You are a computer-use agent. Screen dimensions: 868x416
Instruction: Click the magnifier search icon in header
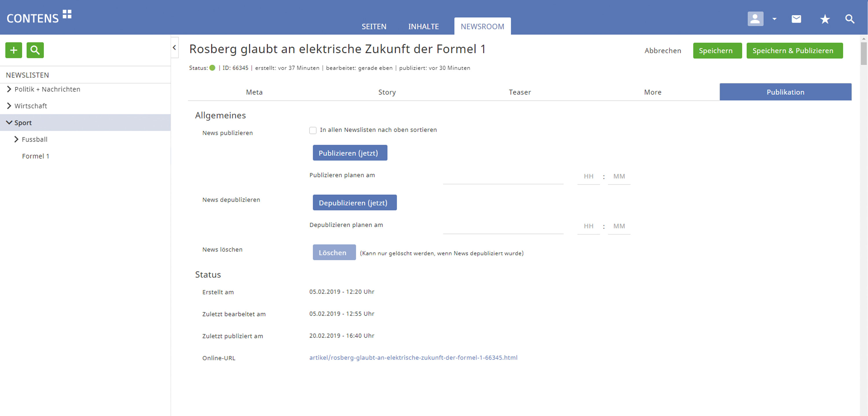[x=850, y=19]
